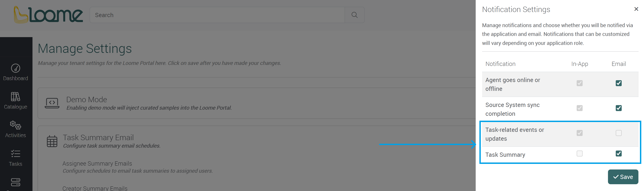Disable Source System sync completion email alerts
Viewport: 644px width, 191px height.
click(x=618, y=108)
